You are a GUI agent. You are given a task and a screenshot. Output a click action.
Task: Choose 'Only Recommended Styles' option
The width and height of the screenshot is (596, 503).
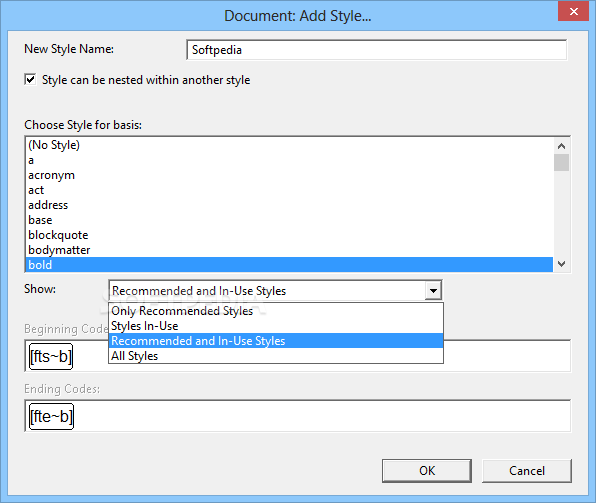pos(276,311)
